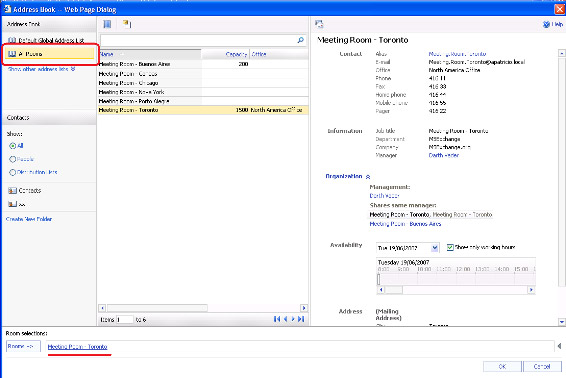The image size is (566, 378).
Task: Click the yellow note icon in the toolbar
Action: click(127, 24)
